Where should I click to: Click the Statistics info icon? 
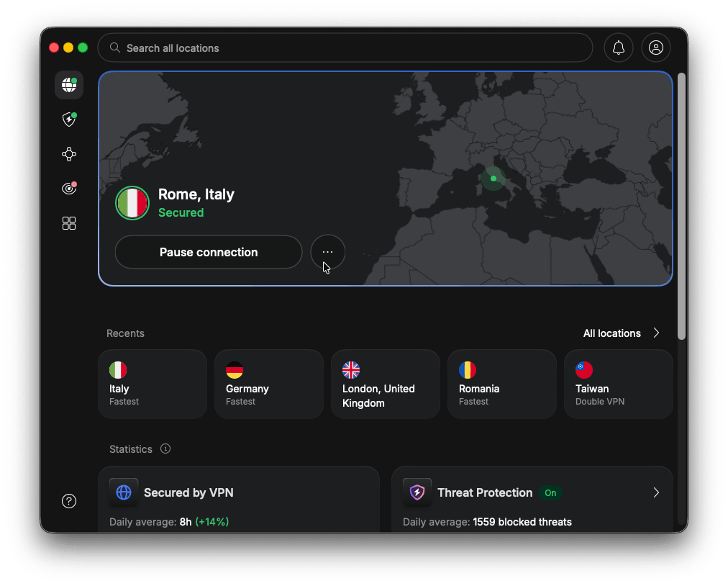pyautogui.click(x=165, y=448)
